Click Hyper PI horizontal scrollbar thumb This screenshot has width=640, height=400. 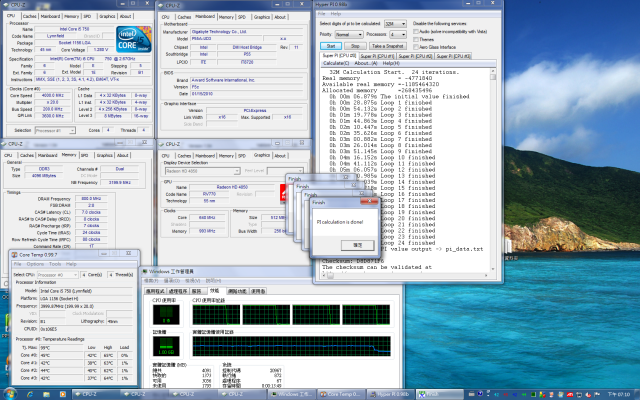pyautogui.click(x=330, y=276)
